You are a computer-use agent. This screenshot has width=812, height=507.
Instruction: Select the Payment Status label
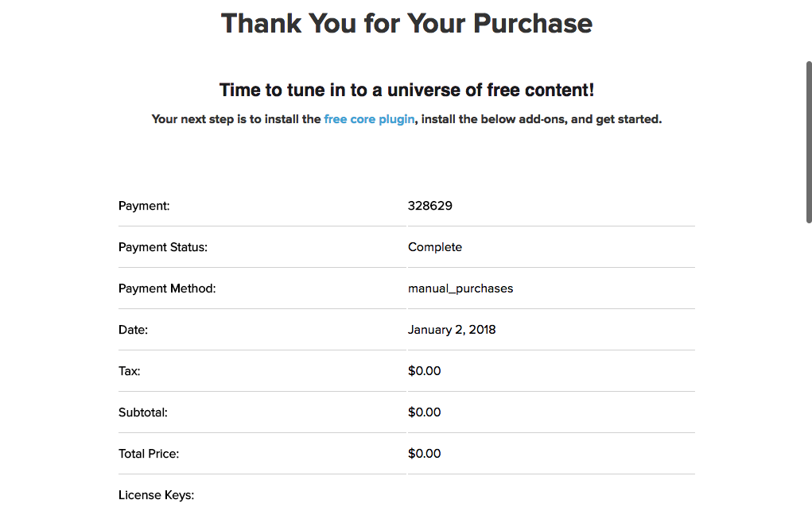(x=162, y=246)
